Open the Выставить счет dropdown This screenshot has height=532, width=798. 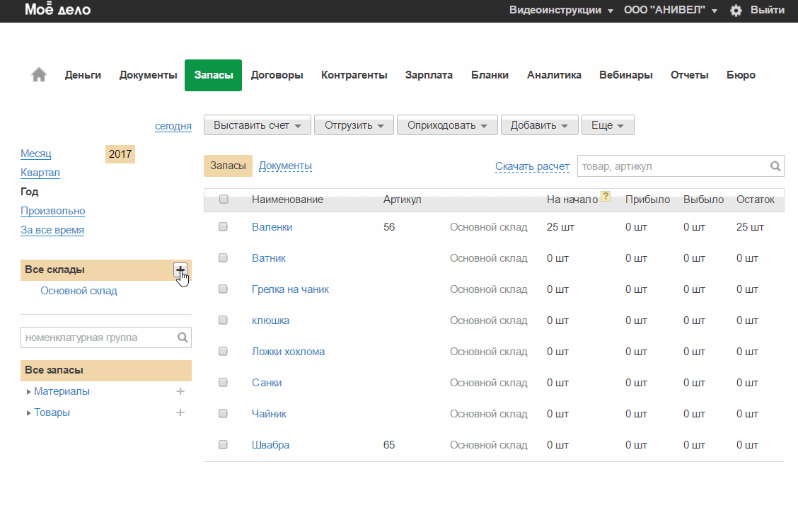[x=258, y=125]
